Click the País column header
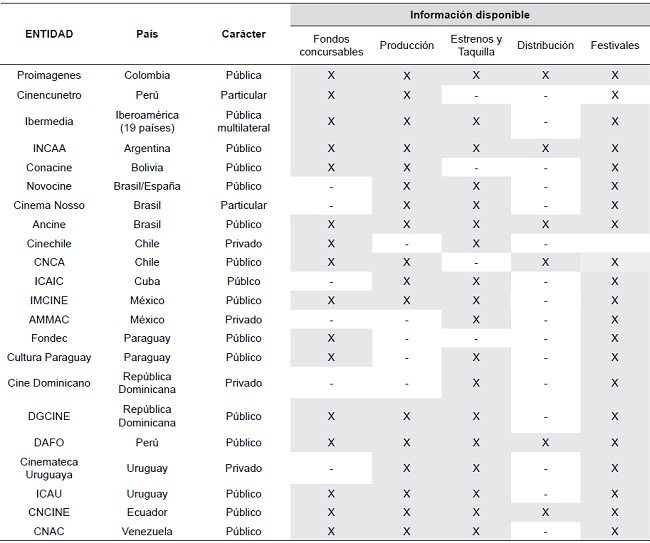Image resolution: width=650 pixels, height=543 pixels. (x=147, y=34)
